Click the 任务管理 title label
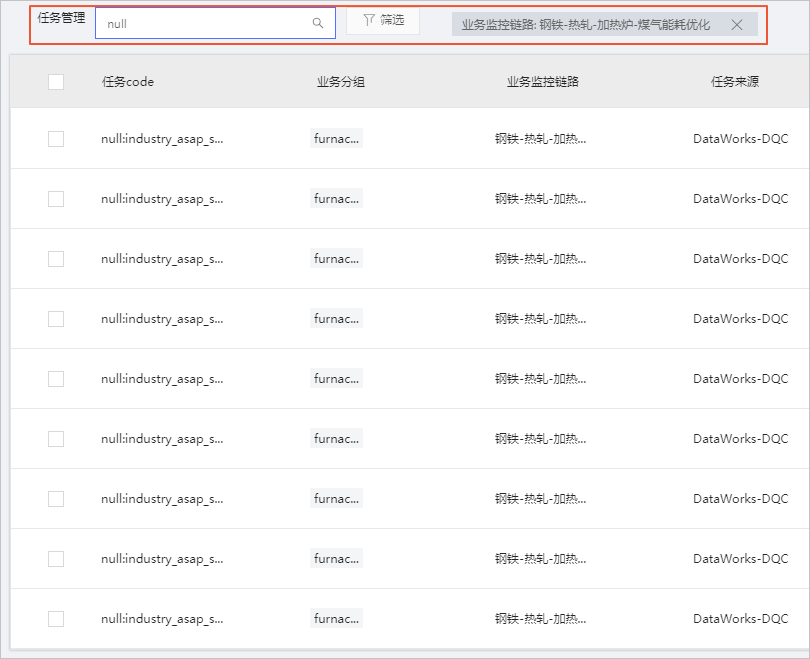810x659 pixels. point(61,18)
